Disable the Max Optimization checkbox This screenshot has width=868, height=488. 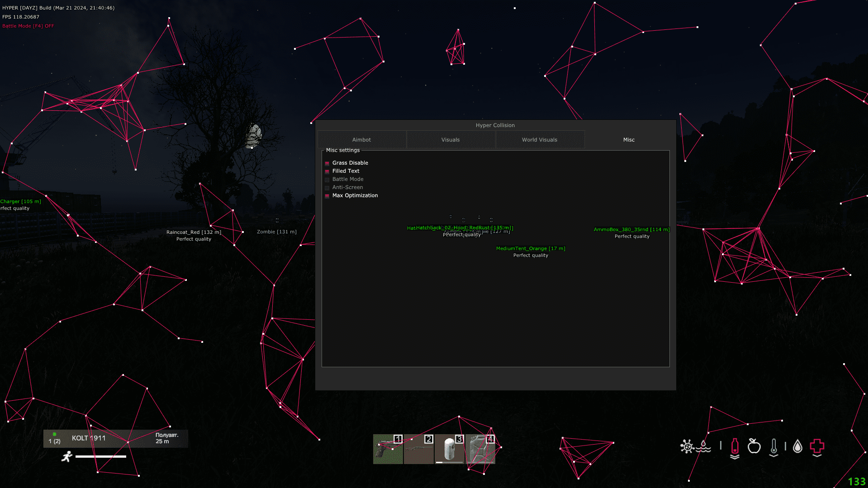tap(327, 196)
